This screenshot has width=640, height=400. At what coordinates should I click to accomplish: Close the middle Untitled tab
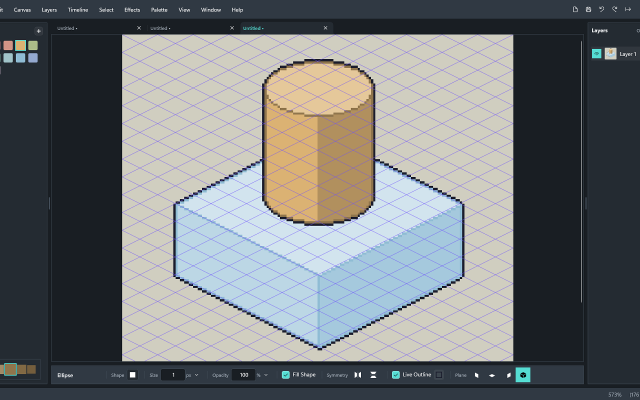[x=232, y=28]
